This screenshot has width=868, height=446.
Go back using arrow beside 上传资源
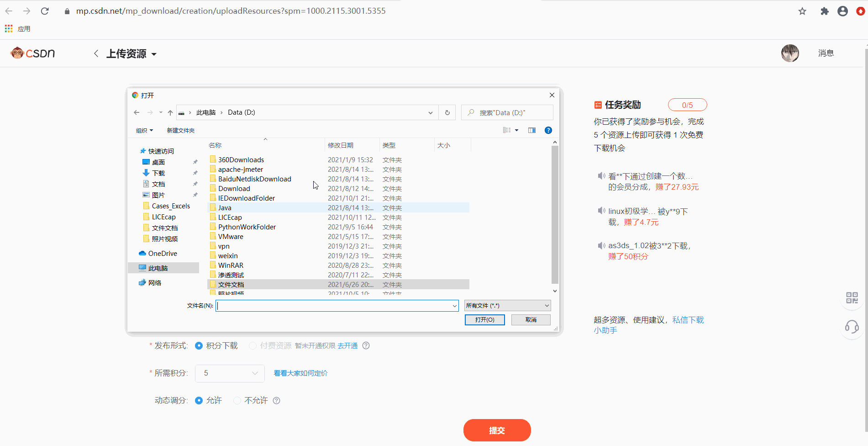click(x=96, y=53)
